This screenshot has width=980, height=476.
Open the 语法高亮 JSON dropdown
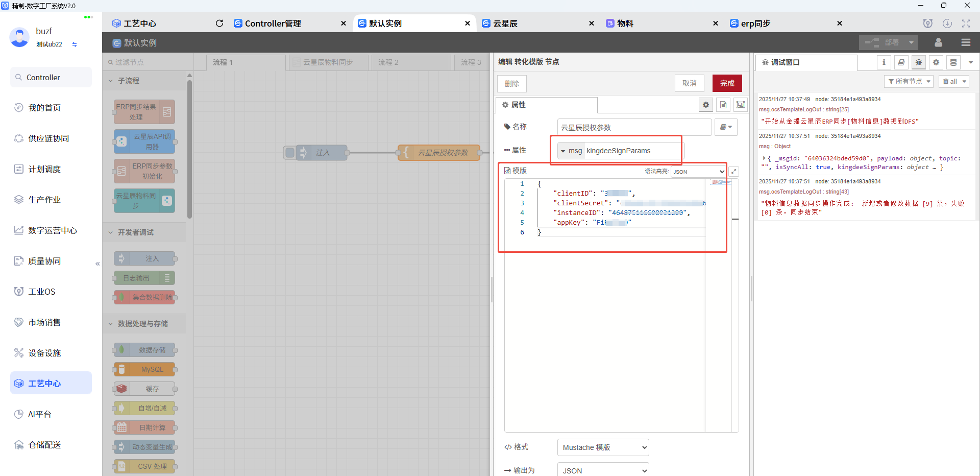[x=698, y=171]
